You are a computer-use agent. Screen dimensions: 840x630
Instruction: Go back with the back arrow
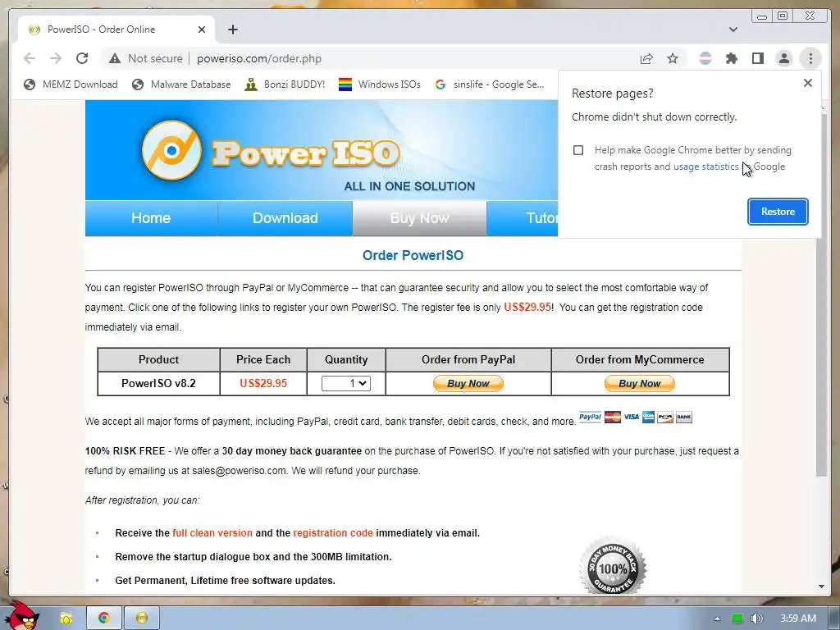coord(30,58)
